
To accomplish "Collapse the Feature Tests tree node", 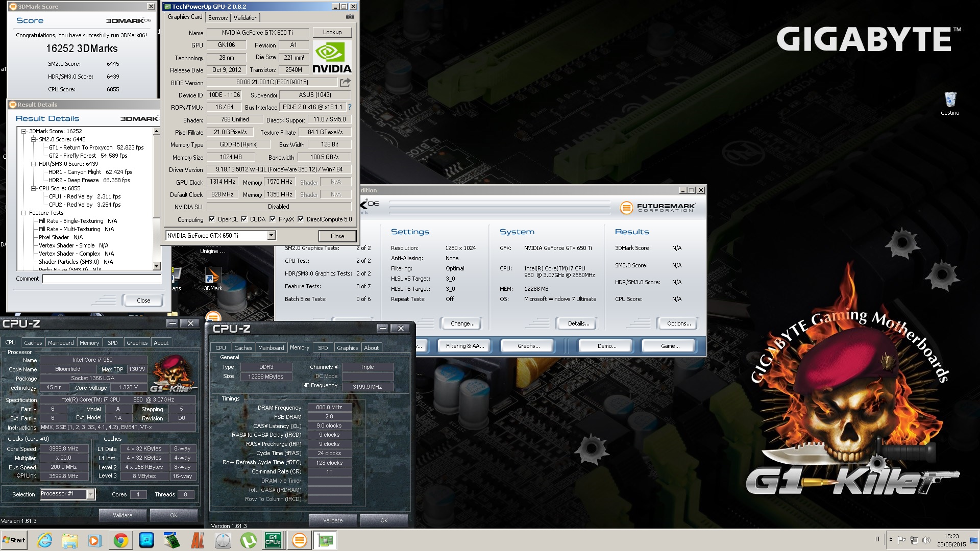I will [x=23, y=213].
